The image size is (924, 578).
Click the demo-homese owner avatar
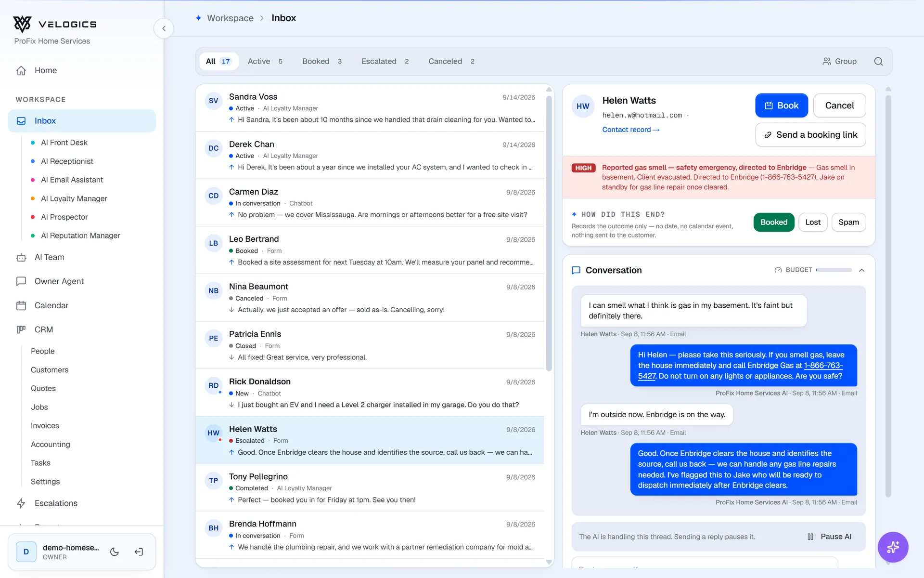[26, 552]
